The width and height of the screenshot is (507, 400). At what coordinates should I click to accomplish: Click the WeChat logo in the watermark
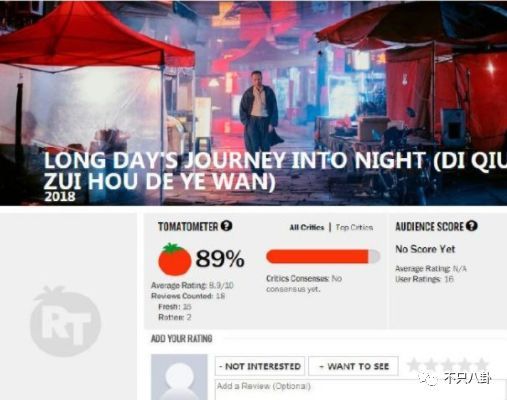(x=429, y=378)
